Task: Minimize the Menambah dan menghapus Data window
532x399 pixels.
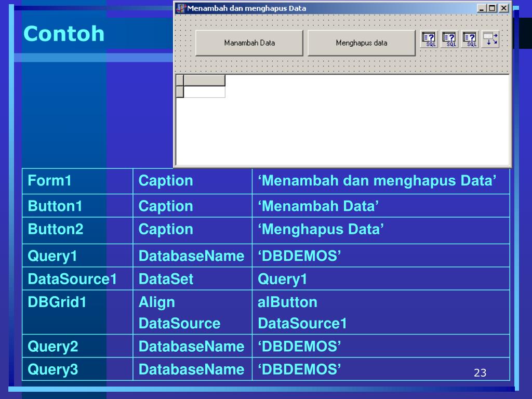Action: (x=482, y=8)
